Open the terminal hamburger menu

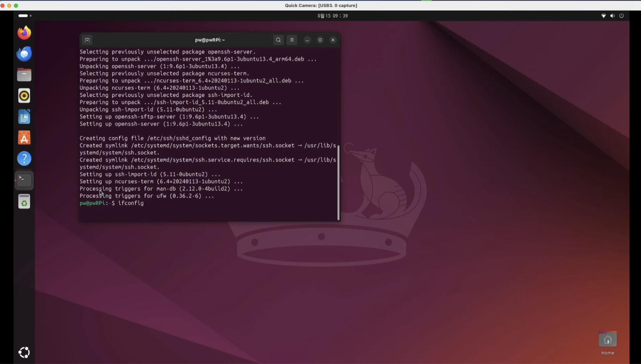pos(292,40)
